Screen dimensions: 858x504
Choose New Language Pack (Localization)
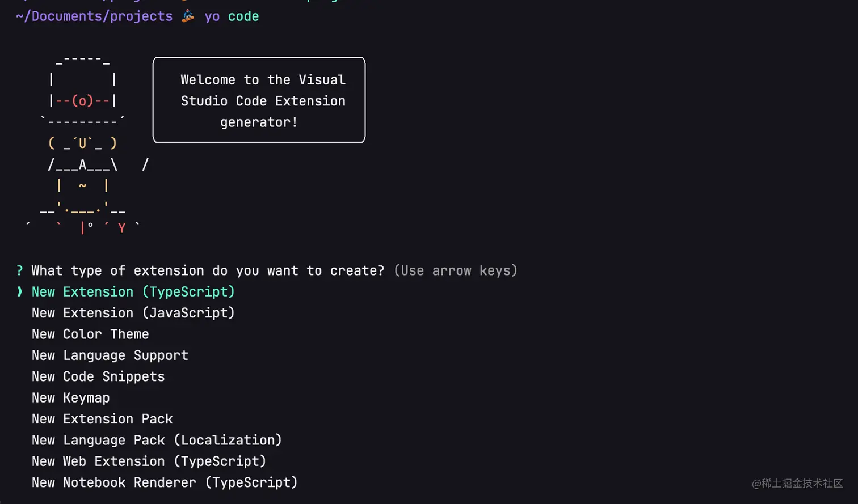click(x=157, y=441)
